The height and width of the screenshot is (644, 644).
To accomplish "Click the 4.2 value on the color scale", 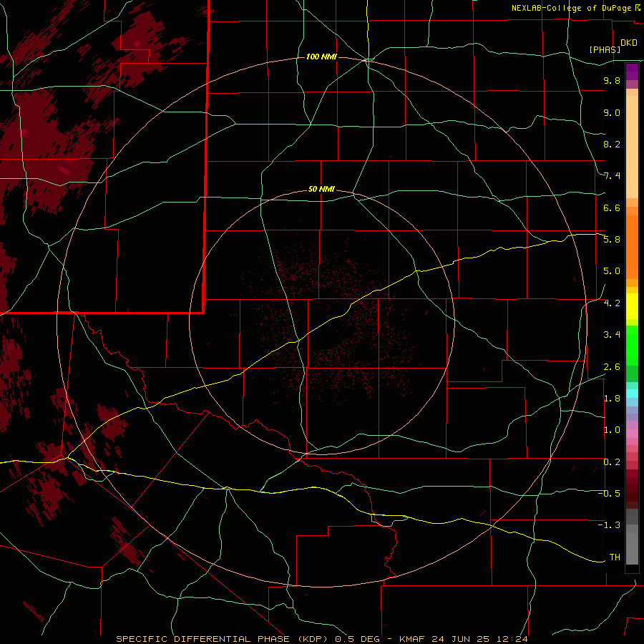I will tap(612, 303).
